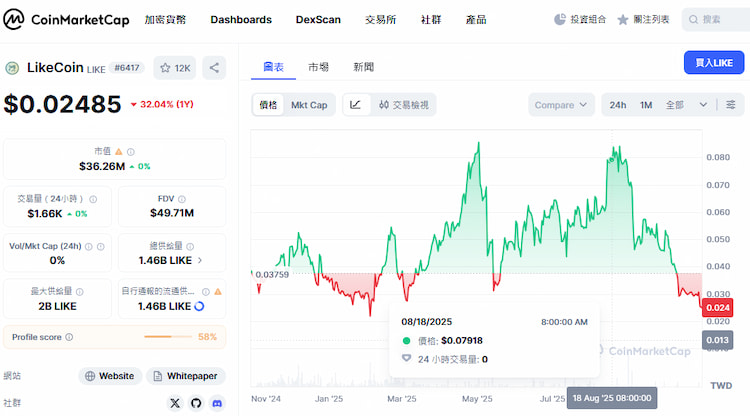Open LikeCoin Discord icon
The height and width of the screenshot is (416, 750).
click(217, 403)
